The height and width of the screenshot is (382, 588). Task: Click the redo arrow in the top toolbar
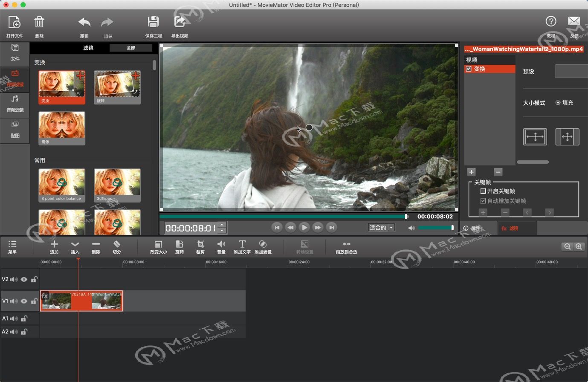click(x=107, y=22)
